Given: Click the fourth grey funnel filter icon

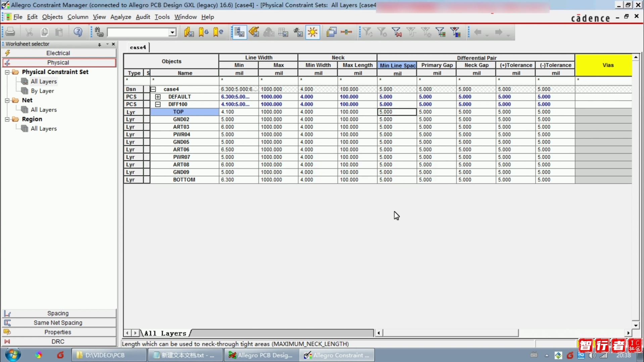Looking at the screenshot, I should (411, 32).
